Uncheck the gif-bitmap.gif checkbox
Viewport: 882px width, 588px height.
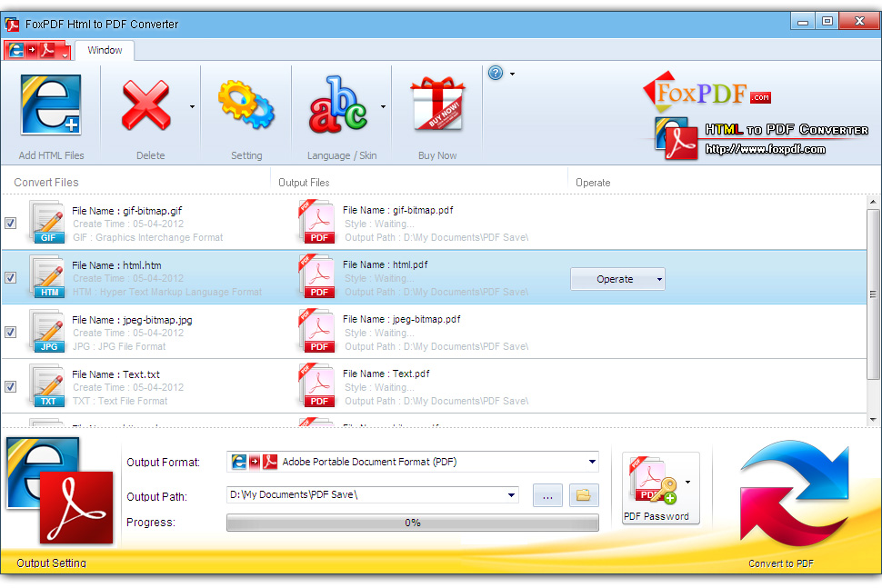pos(11,224)
